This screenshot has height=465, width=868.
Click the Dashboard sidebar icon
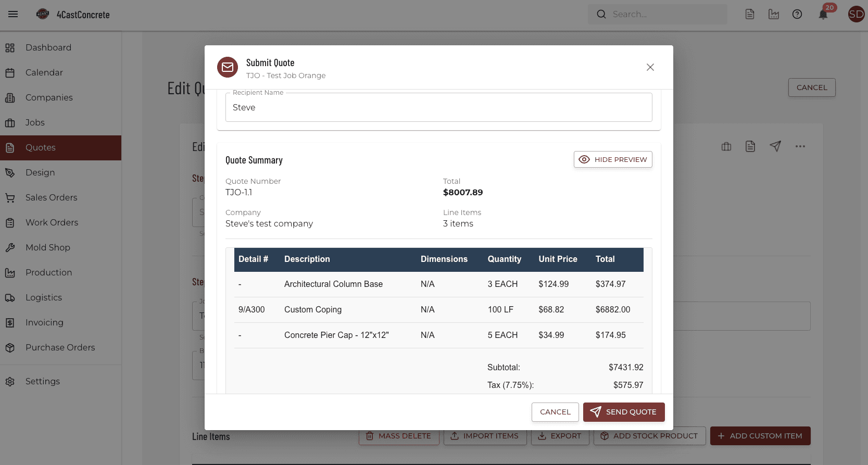pos(10,48)
